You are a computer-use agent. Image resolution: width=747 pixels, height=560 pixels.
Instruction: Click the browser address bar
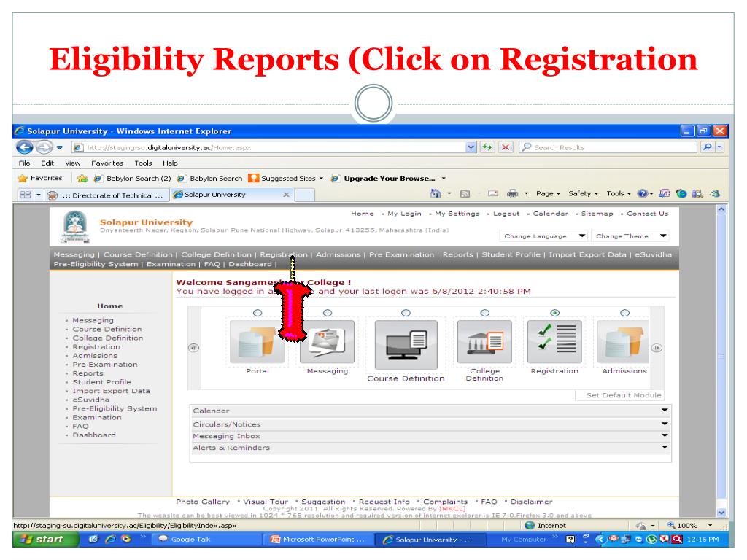[x=269, y=147]
